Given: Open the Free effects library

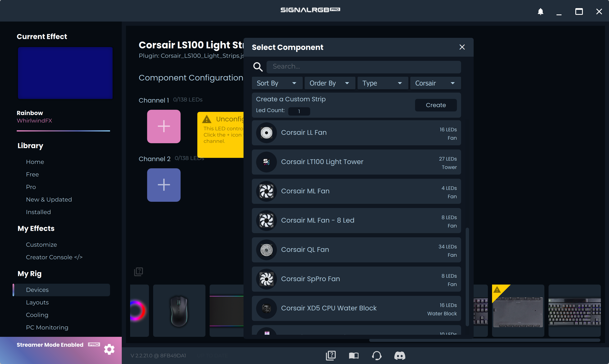Looking at the screenshot, I should tap(32, 174).
